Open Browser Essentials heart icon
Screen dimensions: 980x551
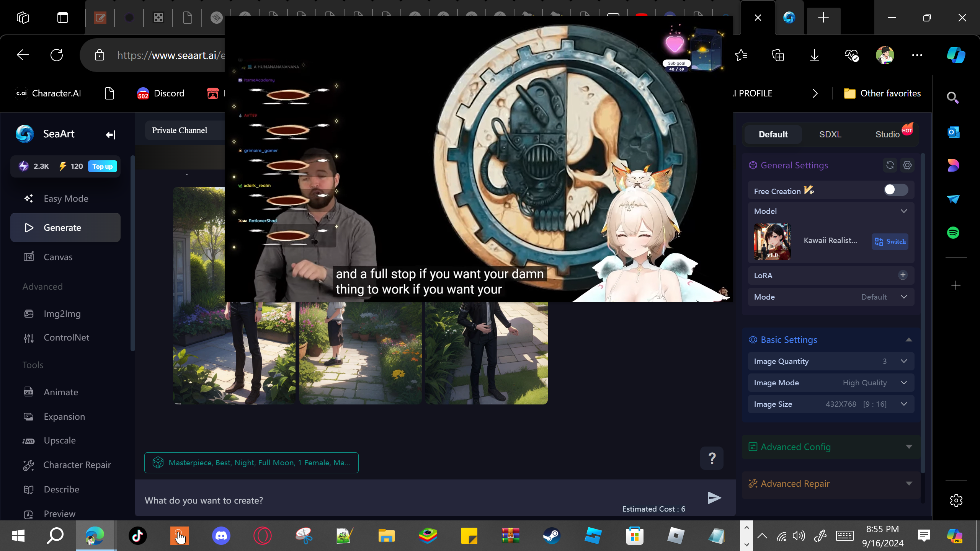point(852,55)
